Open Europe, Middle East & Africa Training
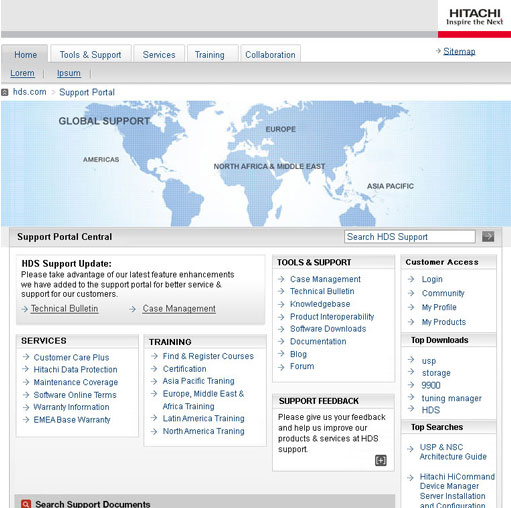 (x=203, y=400)
